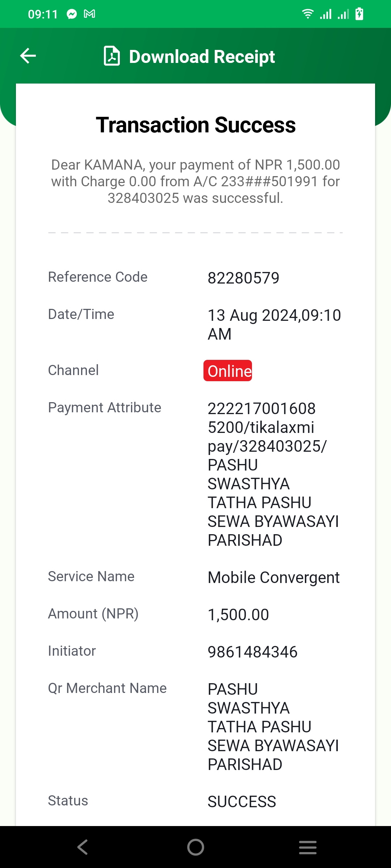Tap Android navigation back chevron
Screen dimensions: 391x868
click(x=83, y=847)
